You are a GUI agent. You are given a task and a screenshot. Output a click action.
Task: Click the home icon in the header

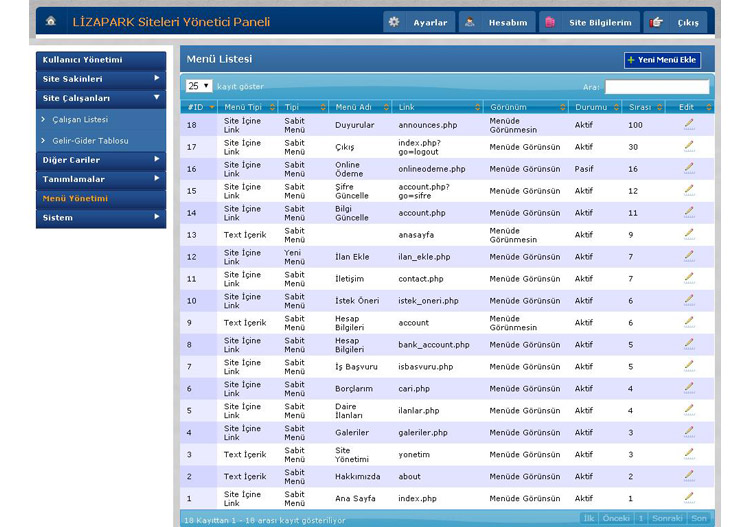click(x=51, y=21)
